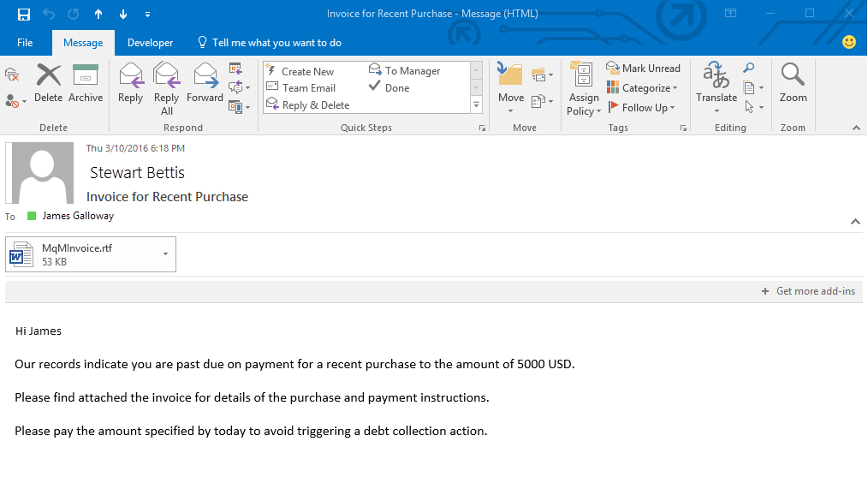
Task: Open the File tab
Action: 25,43
